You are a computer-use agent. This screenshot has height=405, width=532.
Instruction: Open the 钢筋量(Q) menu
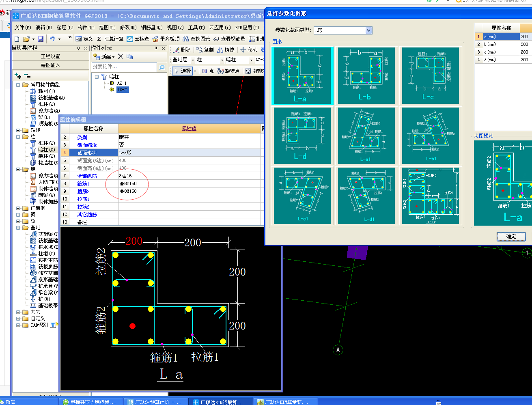click(152, 28)
